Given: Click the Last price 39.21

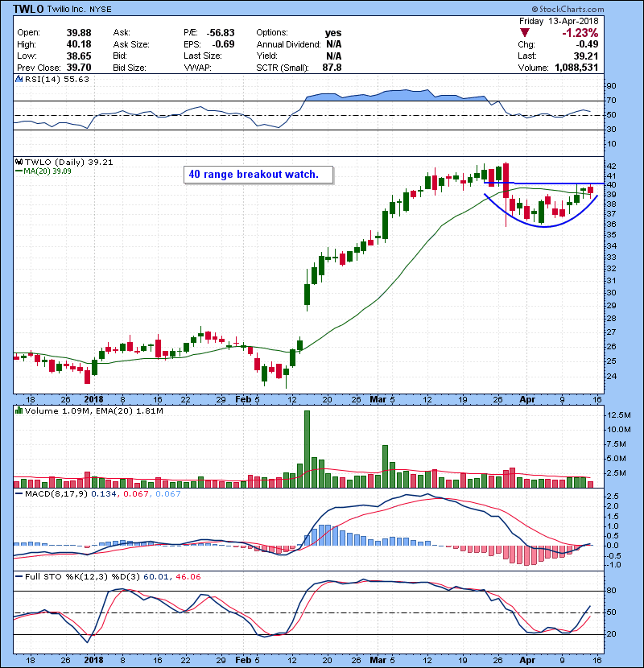Looking at the screenshot, I should pyautogui.click(x=586, y=56).
